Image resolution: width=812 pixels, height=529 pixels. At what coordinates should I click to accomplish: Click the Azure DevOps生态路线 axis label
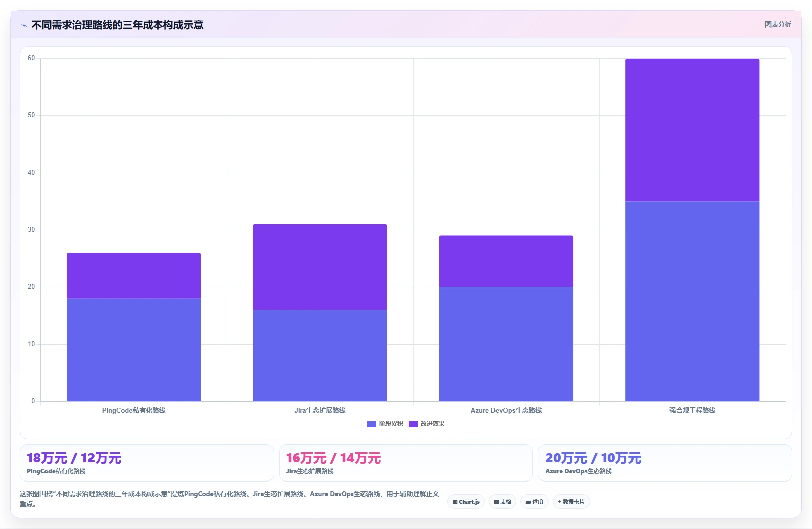click(x=506, y=410)
